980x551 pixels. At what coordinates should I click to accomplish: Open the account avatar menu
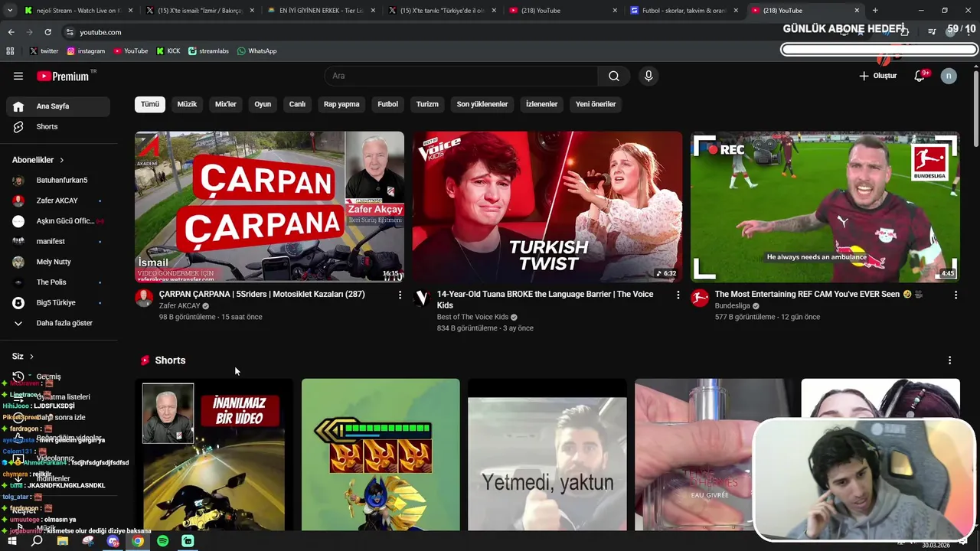[949, 76]
